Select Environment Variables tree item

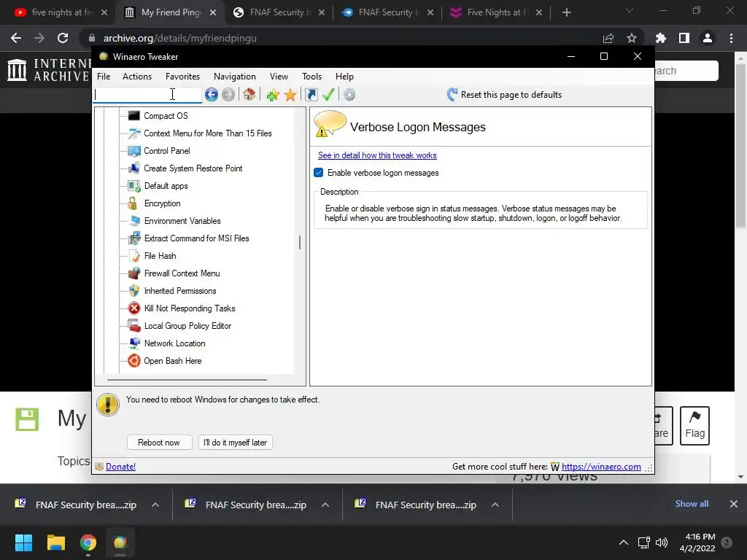click(182, 221)
